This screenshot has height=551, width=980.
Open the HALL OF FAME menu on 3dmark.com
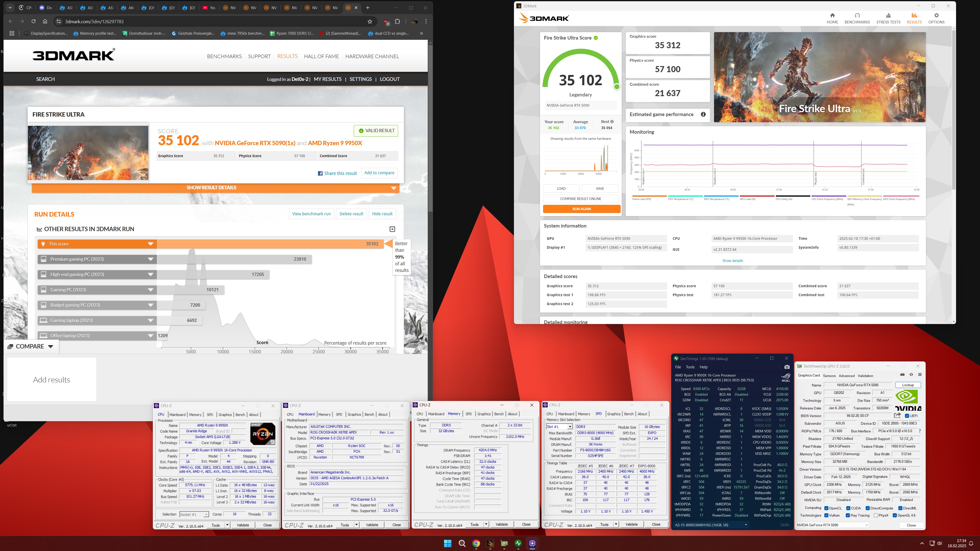321,56
